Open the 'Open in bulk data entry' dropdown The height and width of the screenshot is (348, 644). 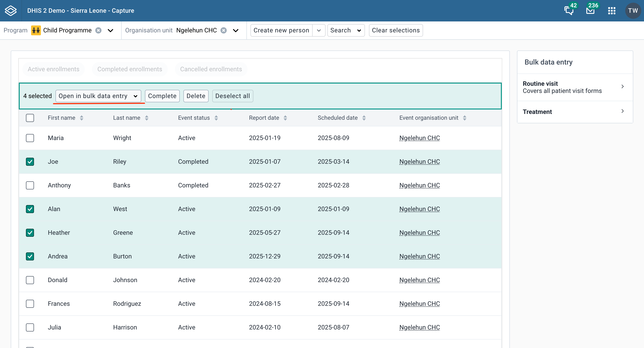98,96
